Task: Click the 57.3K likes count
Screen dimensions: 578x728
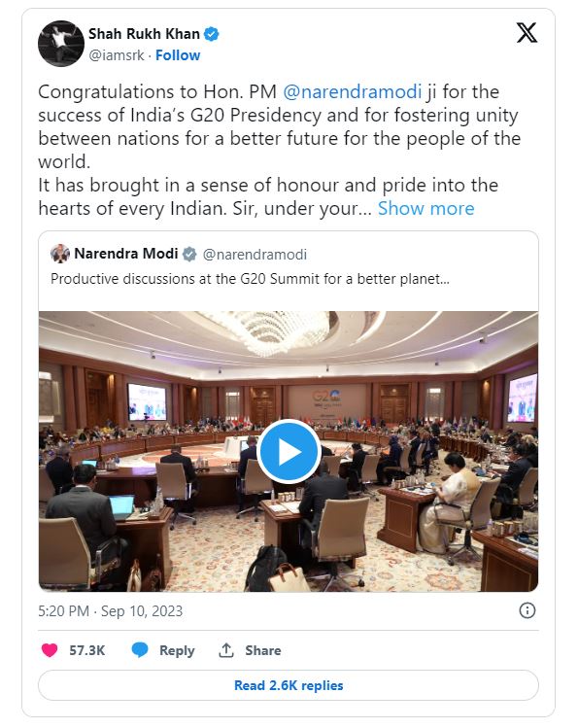Action: [x=87, y=650]
